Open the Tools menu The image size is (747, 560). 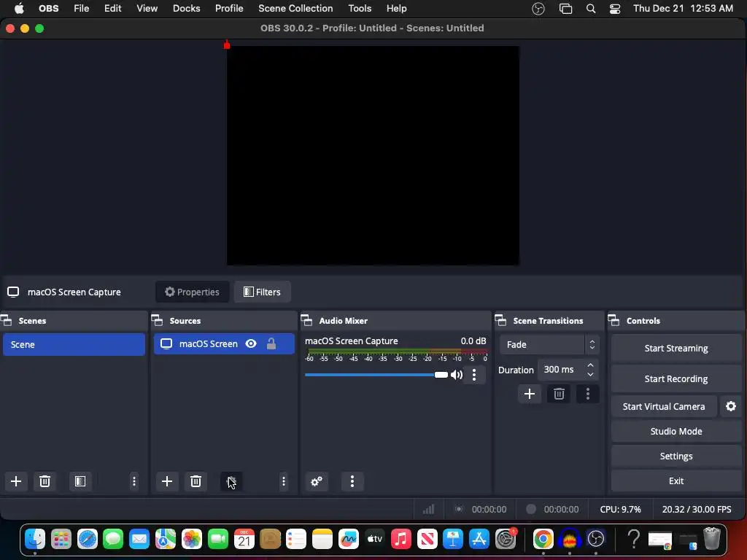pyautogui.click(x=360, y=9)
